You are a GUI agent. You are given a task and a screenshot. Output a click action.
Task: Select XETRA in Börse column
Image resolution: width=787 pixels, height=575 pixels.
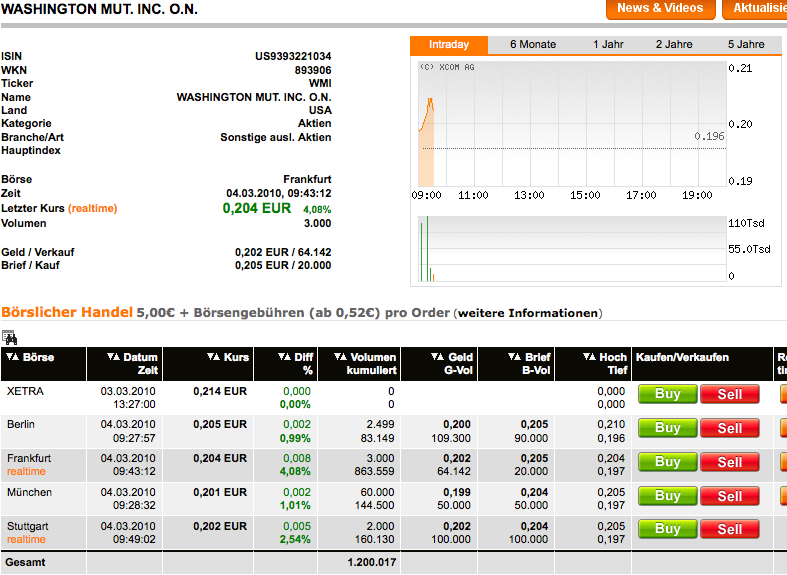(25, 391)
